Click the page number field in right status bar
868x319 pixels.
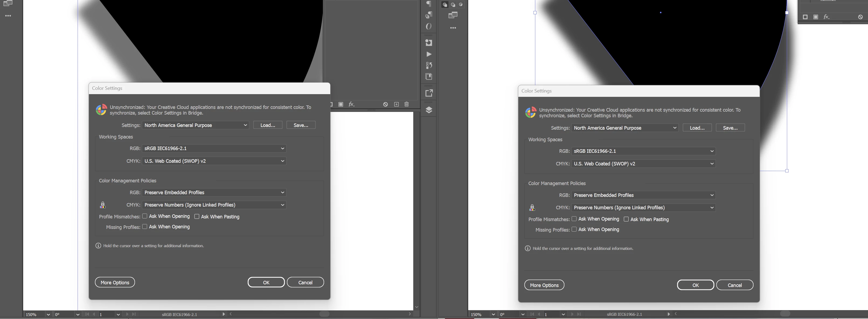click(x=551, y=314)
